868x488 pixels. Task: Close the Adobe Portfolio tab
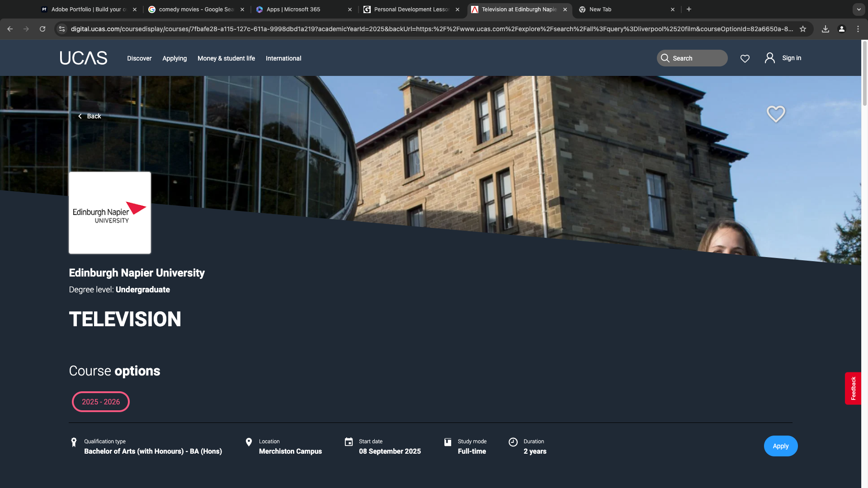(135, 9)
